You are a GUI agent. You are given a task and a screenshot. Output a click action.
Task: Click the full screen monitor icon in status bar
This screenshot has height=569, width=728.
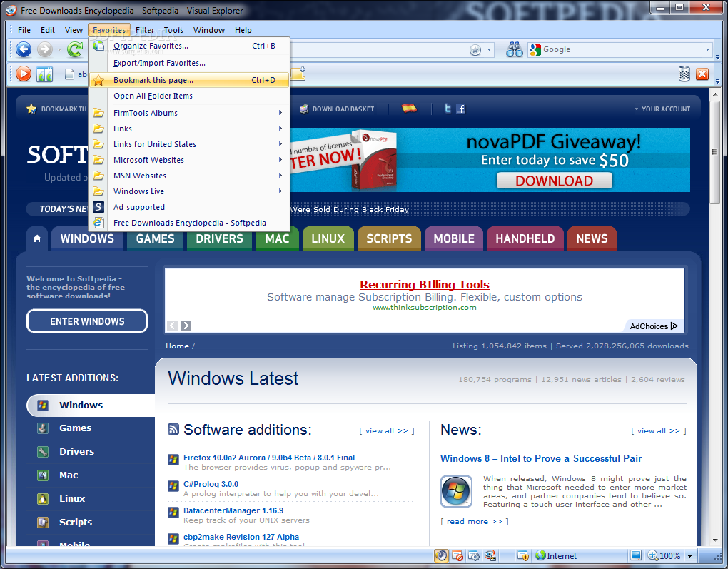636,555
